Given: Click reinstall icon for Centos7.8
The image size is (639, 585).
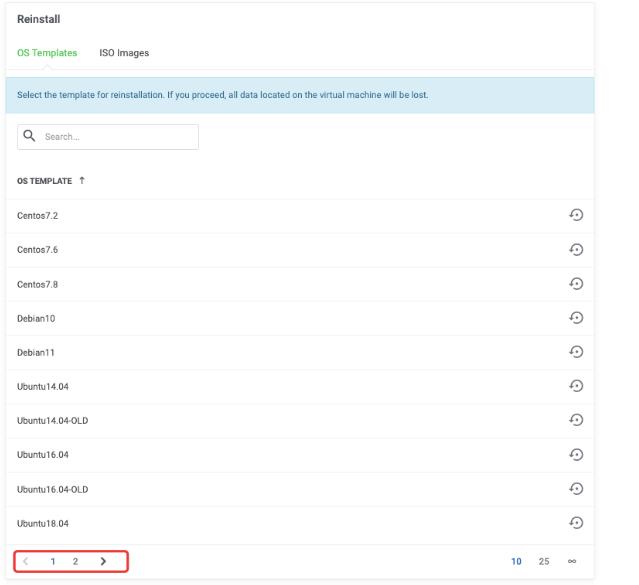Looking at the screenshot, I should pos(576,283).
